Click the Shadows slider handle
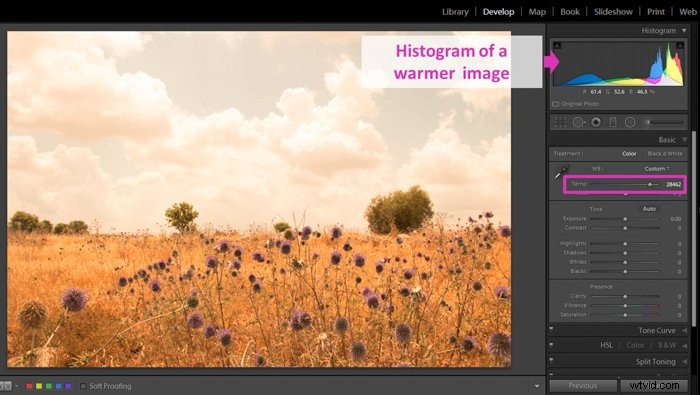 tap(625, 253)
